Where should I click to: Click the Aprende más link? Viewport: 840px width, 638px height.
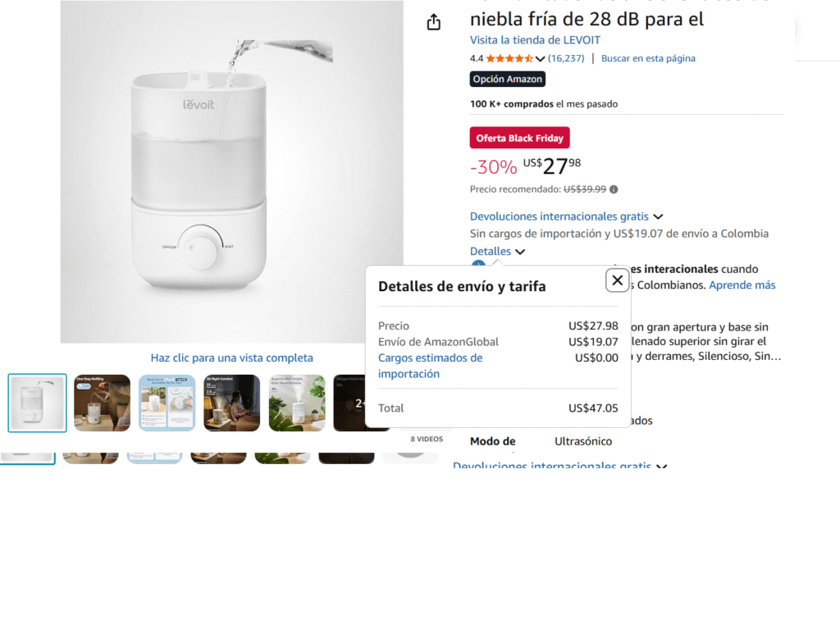pos(742,285)
